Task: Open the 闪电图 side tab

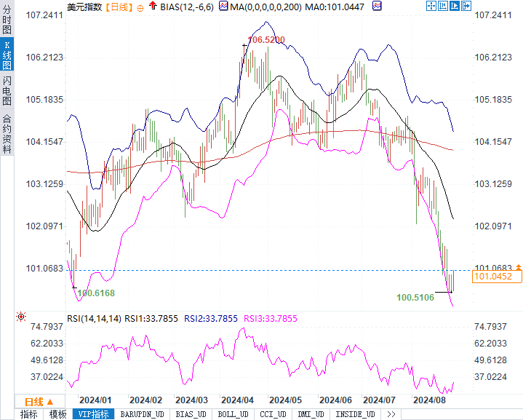Action: tap(7, 90)
